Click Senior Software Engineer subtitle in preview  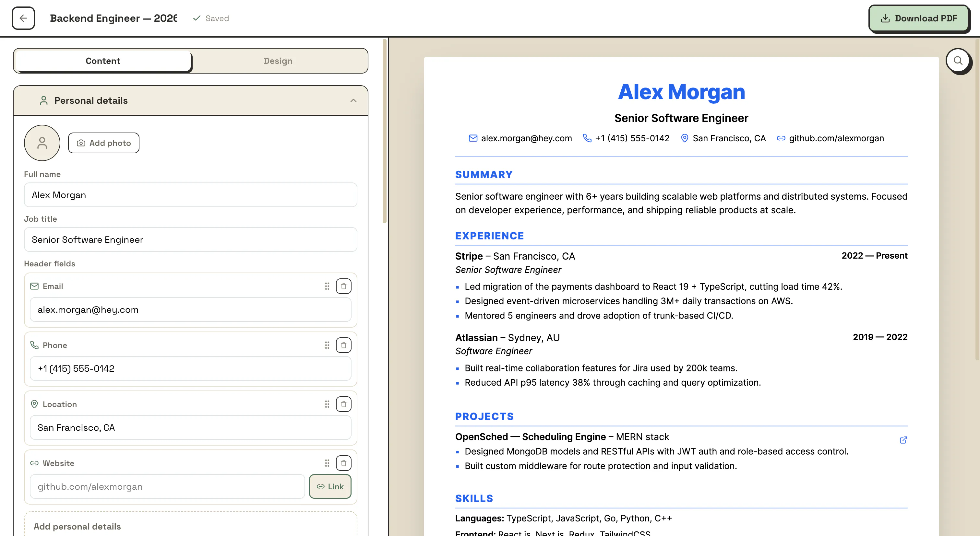(681, 118)
